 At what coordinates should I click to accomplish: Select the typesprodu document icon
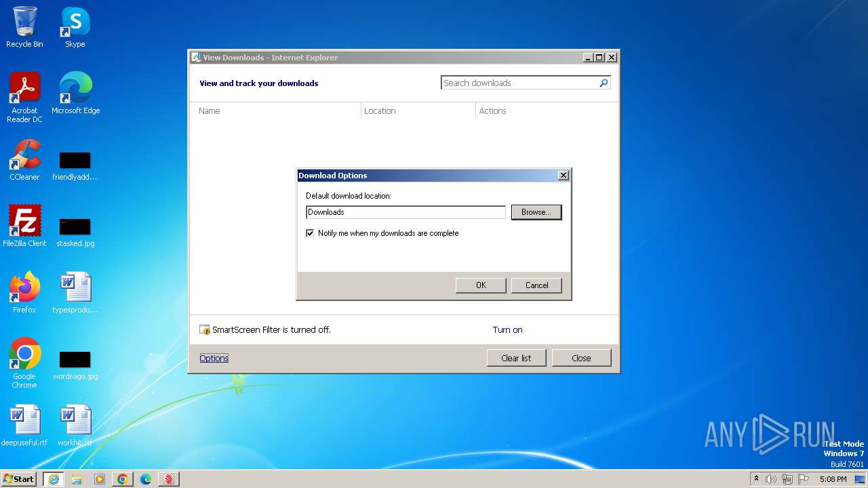75,293
